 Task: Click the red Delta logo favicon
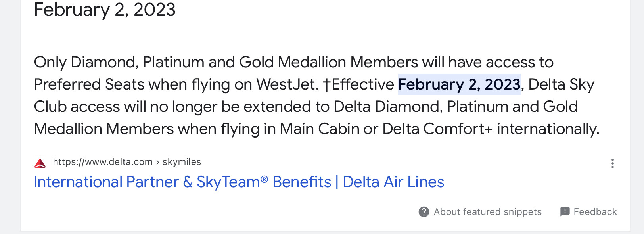(40, 163)
